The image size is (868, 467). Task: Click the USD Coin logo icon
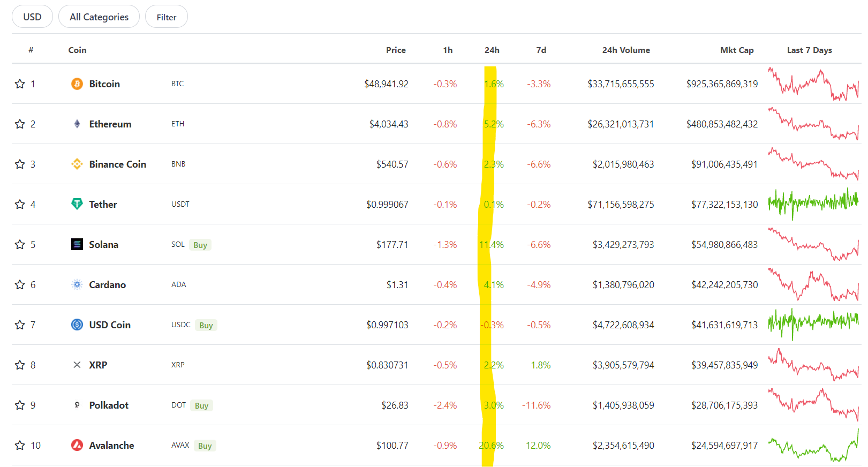click(77, 325)
